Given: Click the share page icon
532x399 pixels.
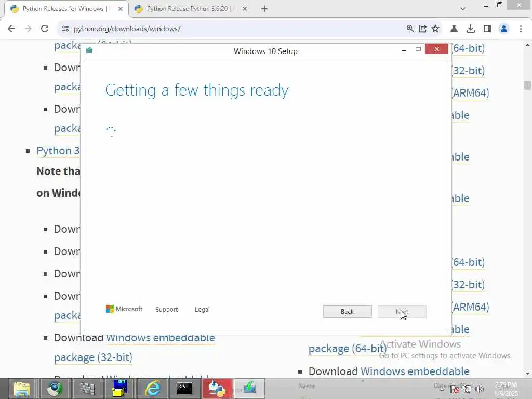Looking at the screenshot, I should pyautogui.click(x=423, y=29).
